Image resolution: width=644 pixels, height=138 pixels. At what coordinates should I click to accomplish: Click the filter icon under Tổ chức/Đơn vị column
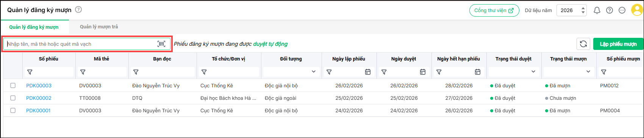tap(204, 72)
